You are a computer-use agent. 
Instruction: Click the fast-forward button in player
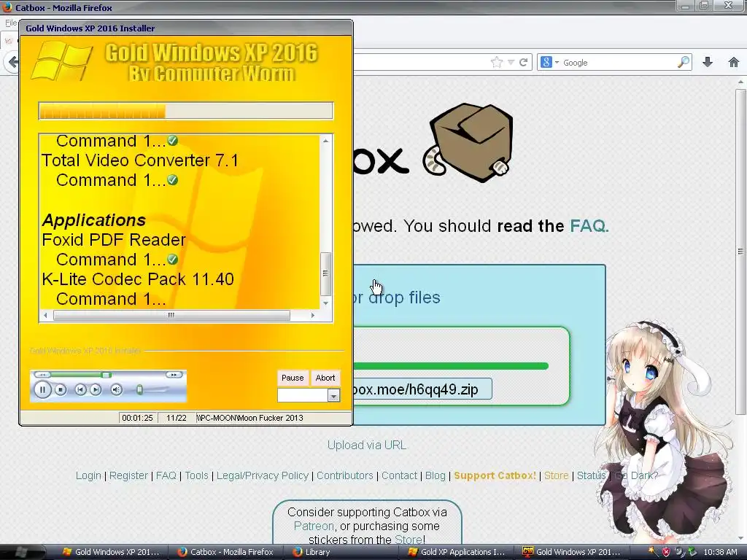click(174, 375)
